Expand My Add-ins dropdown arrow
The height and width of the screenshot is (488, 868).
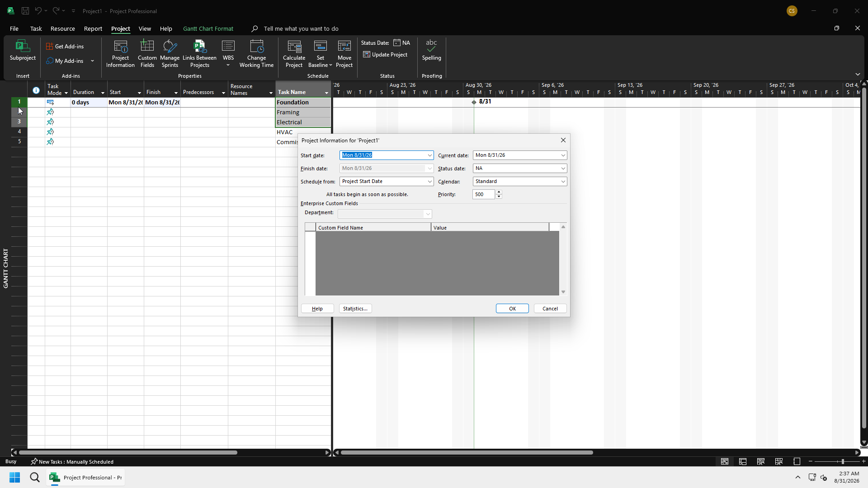[92, 61]
